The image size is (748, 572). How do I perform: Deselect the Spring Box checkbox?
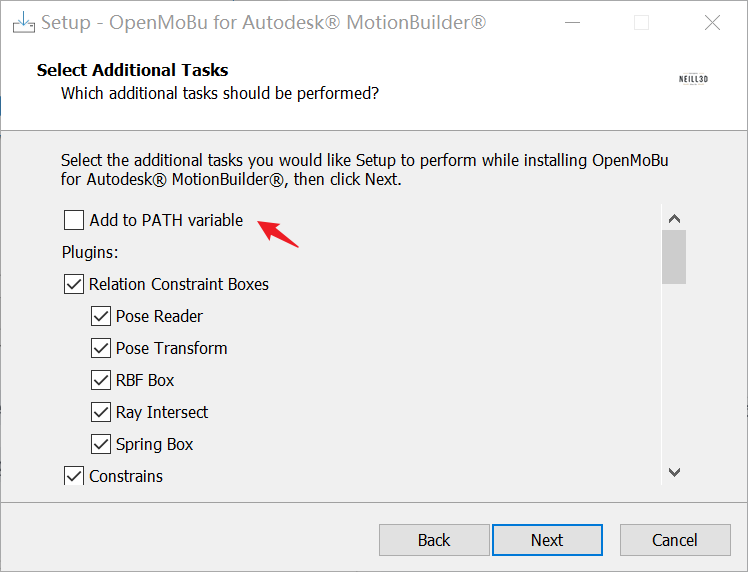coord(101,444)
